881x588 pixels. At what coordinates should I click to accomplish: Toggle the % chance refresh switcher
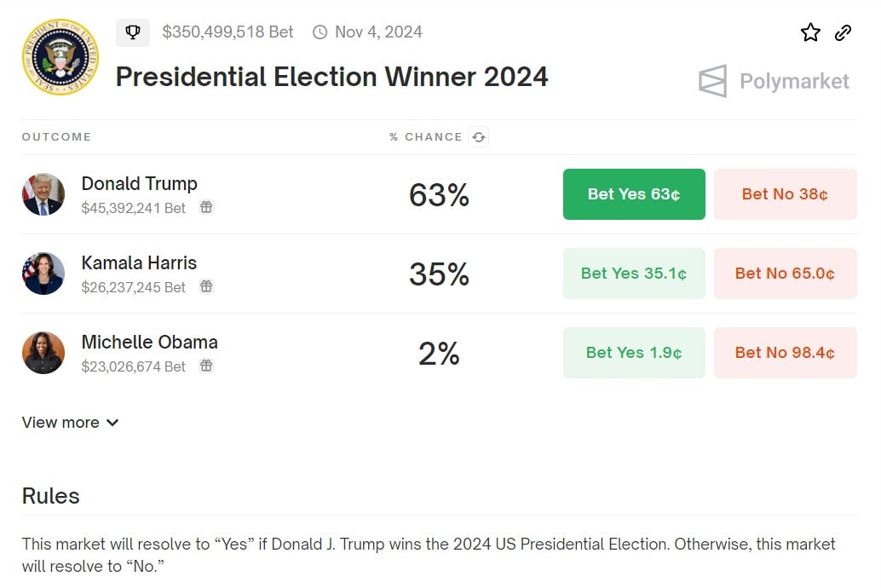(479, 137)
